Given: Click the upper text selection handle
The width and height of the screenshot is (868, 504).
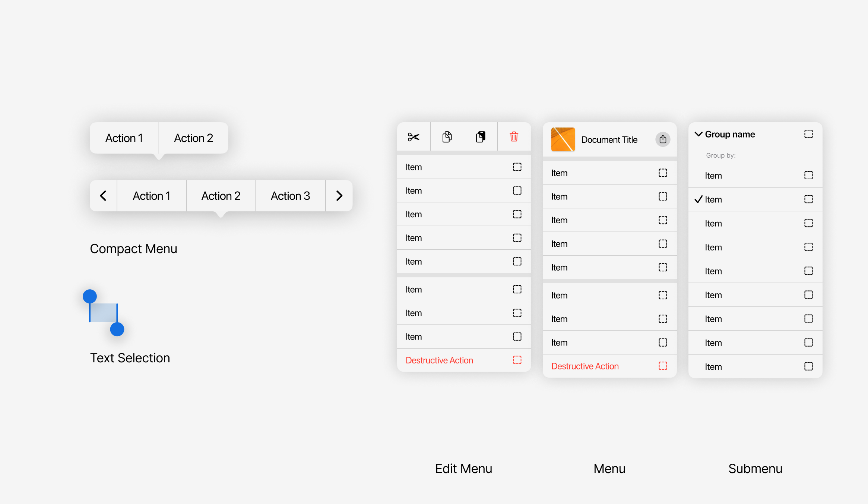Looking at the screenshot, I should (x=90, y=297).
